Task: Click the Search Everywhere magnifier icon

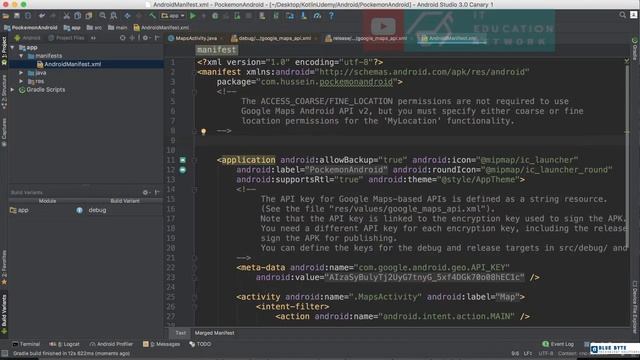Action: [622, 15]
